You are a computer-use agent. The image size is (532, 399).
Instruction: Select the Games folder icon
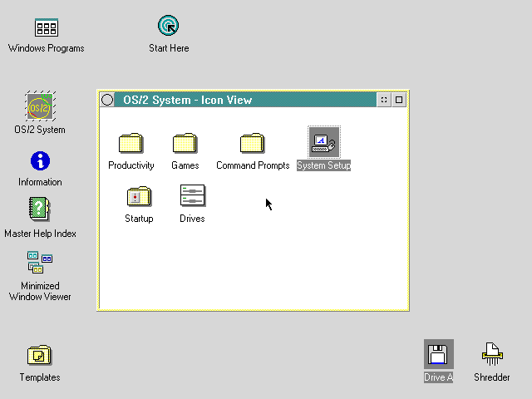pyautogui.click(x=185, y=143)
